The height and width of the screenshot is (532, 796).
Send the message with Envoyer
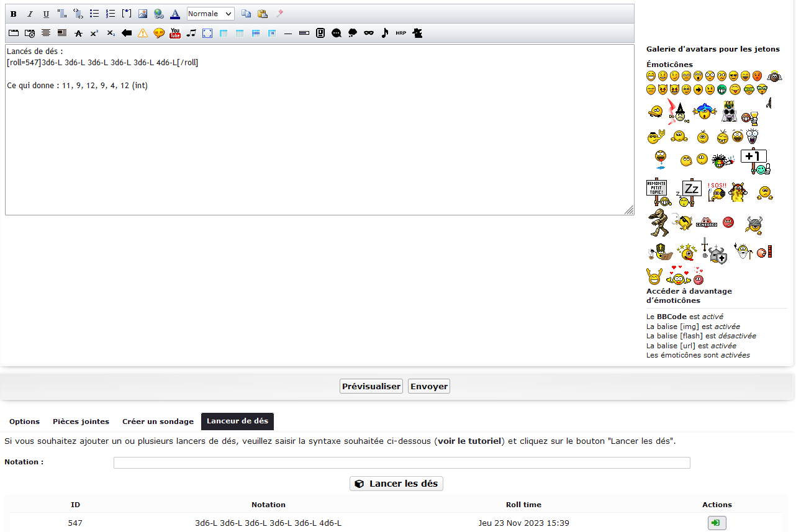429,386
